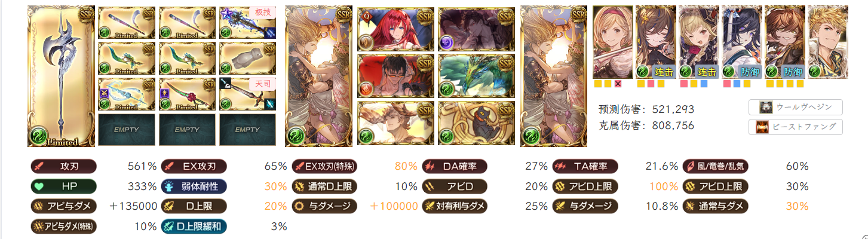Click the dark purple element summon
Image resolution: width=868 pixels, height=239 pixels.
(476, 29)
